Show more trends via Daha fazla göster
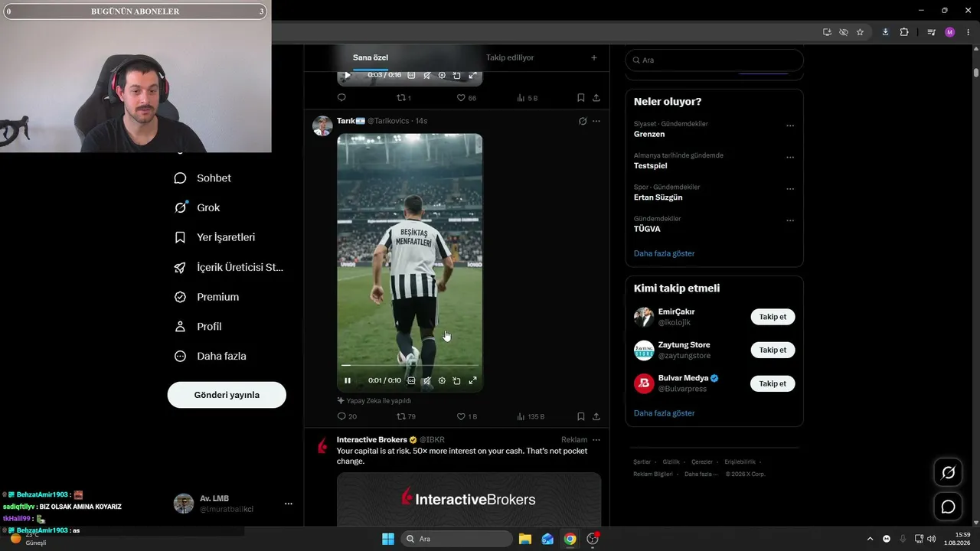The height and width of the screenshot is (551, 980). pos(665,253)
